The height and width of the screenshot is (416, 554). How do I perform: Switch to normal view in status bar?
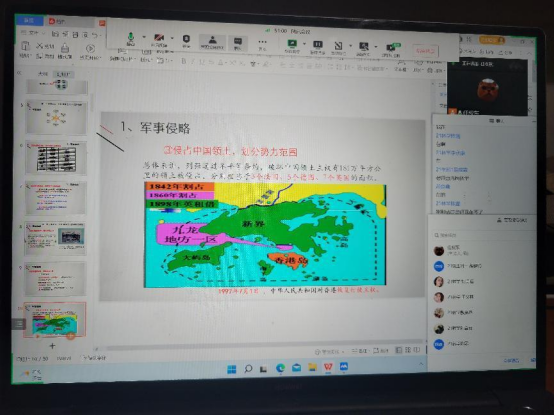click(x=398, y=350)
